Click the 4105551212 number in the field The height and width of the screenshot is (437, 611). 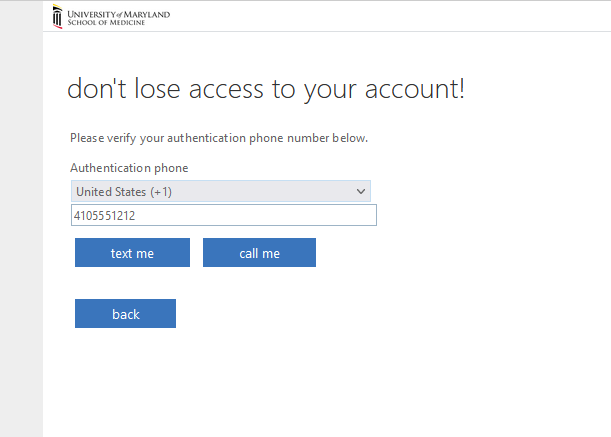[x=104, y=215]
